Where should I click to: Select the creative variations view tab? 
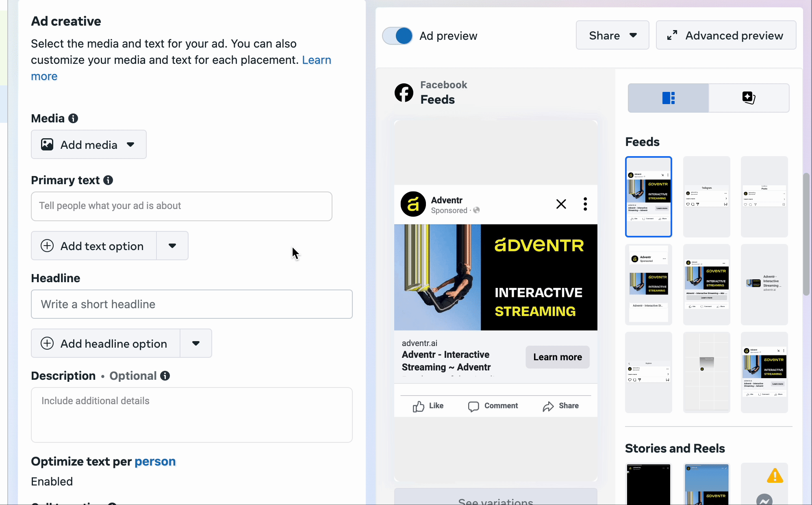coord(749,98)
